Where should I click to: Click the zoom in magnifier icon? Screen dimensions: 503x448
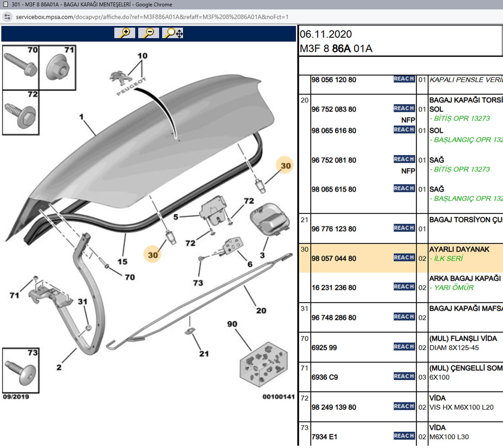coord(125,33)
